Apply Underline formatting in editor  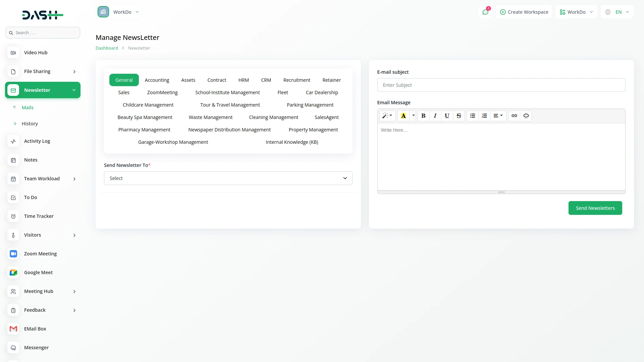[x=447, y=116]
